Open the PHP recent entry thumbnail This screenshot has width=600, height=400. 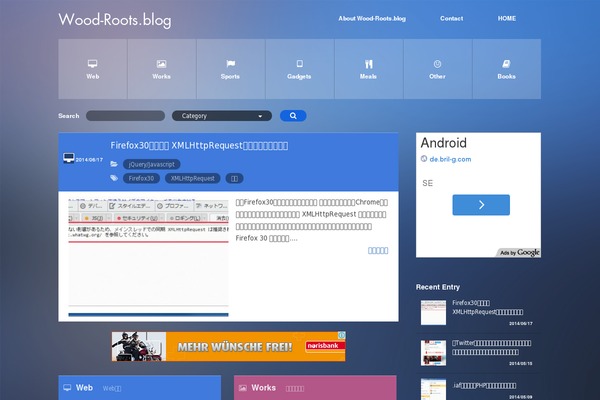[433, 390]
